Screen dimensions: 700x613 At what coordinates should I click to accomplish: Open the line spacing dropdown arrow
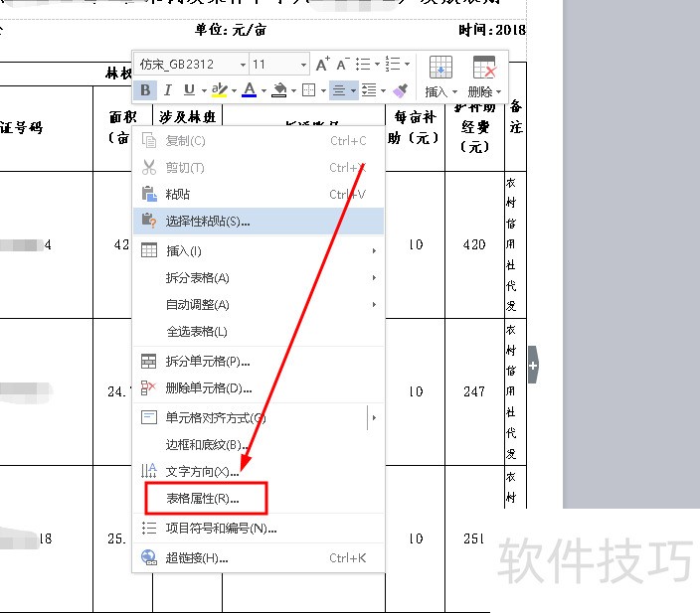384,90
